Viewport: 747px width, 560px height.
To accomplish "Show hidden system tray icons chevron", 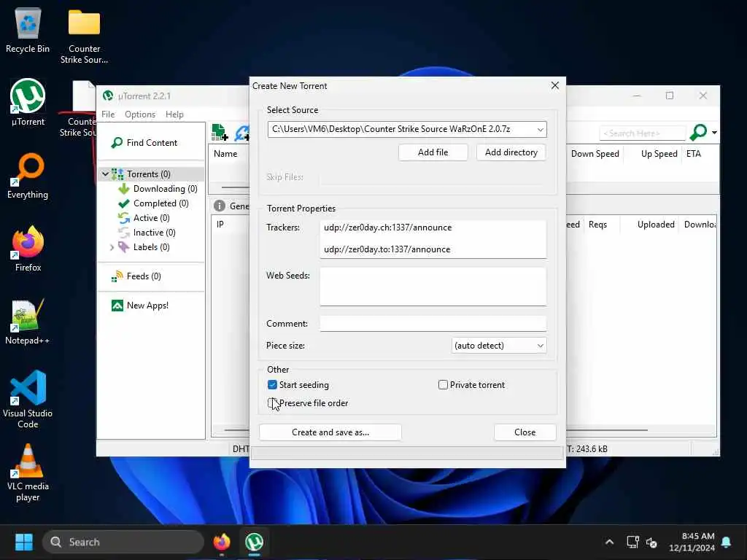I will (x=609, y=542).
